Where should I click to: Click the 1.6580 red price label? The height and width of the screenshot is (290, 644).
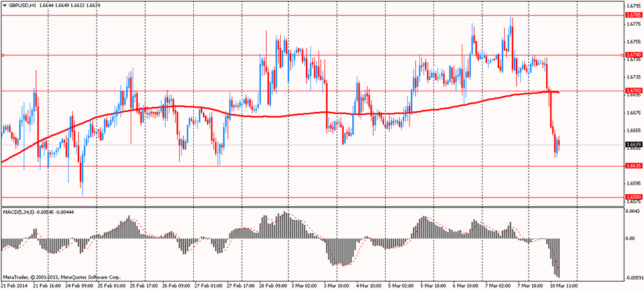(x=633, y=197)
